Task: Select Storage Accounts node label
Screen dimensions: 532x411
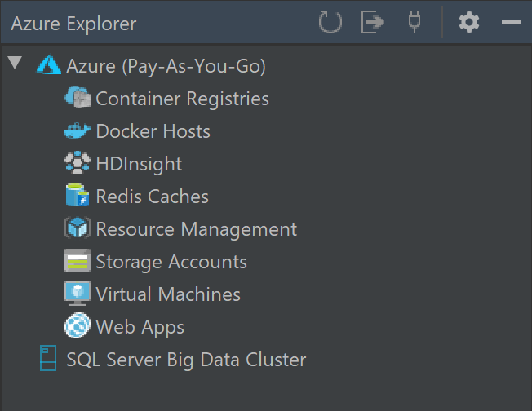Action: [x=171, y=262]
